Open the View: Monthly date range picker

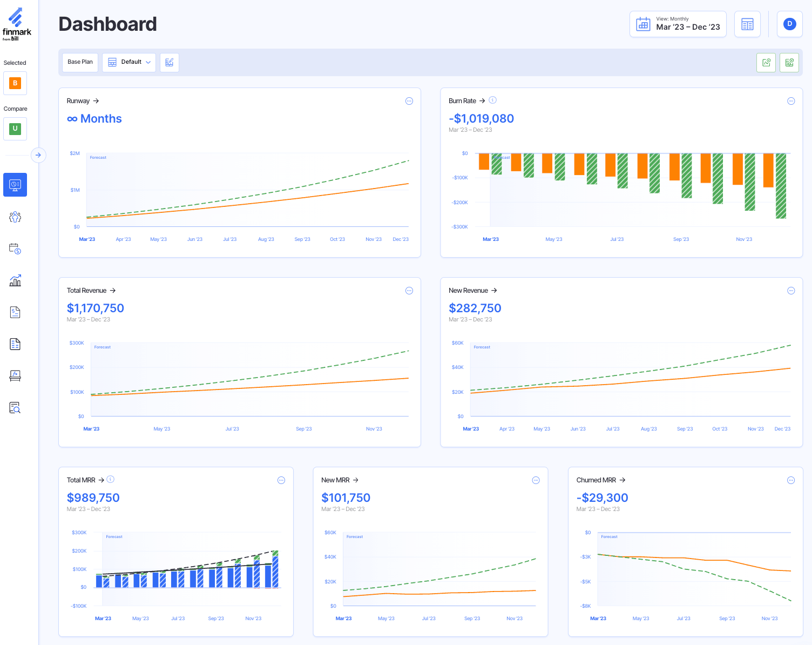(678, 24)
